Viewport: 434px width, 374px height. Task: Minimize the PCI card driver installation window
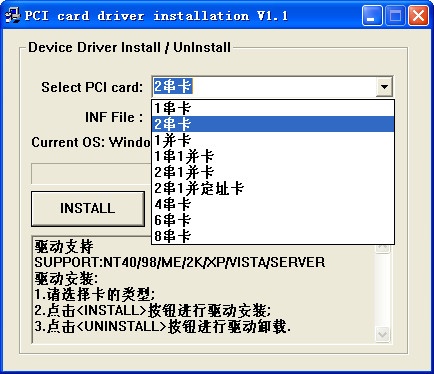[x=372, y=16]
